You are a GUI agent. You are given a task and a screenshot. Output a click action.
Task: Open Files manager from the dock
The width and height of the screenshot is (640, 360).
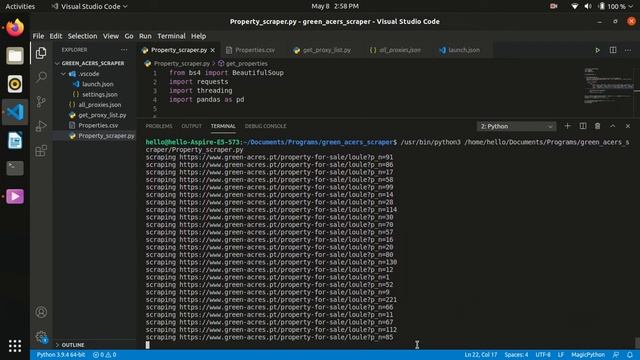[x=15, y=56]
